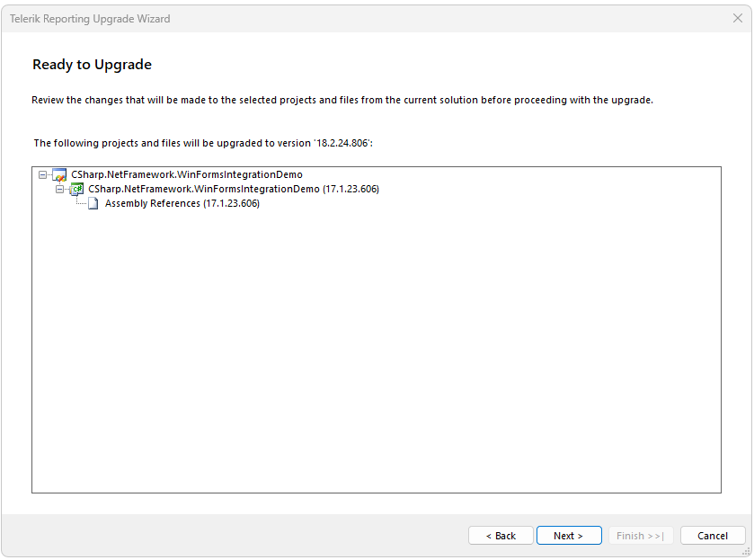Click the Assembly References document icon
Screen dimensions: 754x560
point(93,203)
